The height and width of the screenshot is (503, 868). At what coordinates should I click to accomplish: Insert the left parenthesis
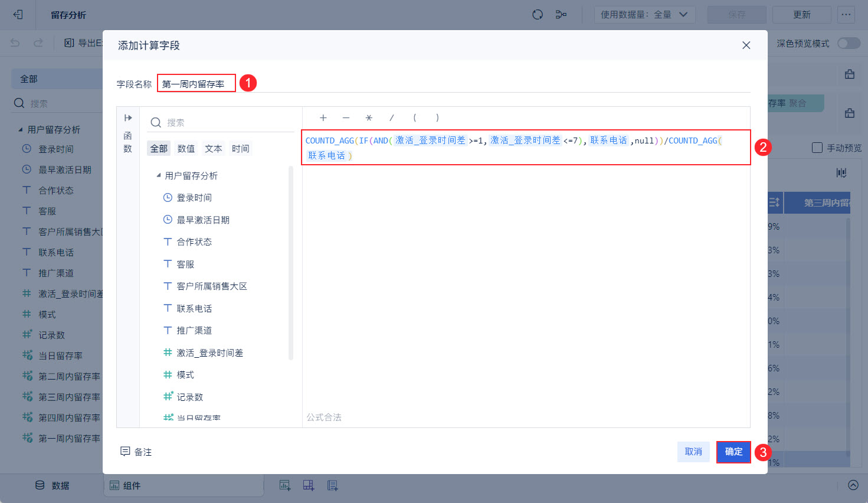pos(415,117)
